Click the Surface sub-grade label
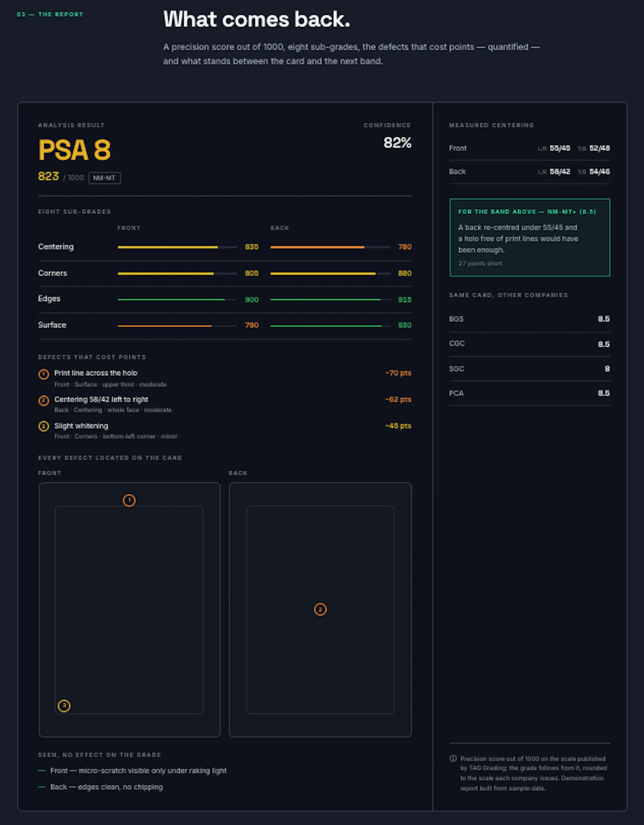This screenshot has width=644, height=825. tap(52, 325)
